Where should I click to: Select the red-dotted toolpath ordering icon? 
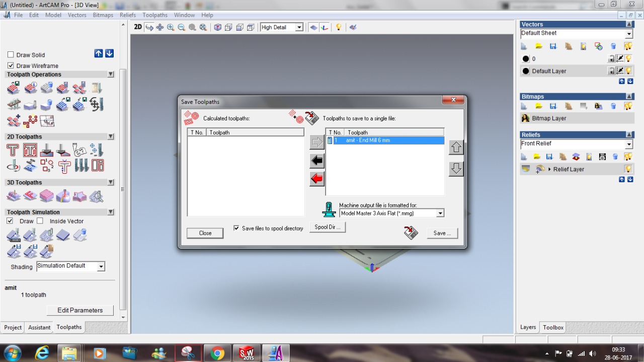(x=30, y=121)
